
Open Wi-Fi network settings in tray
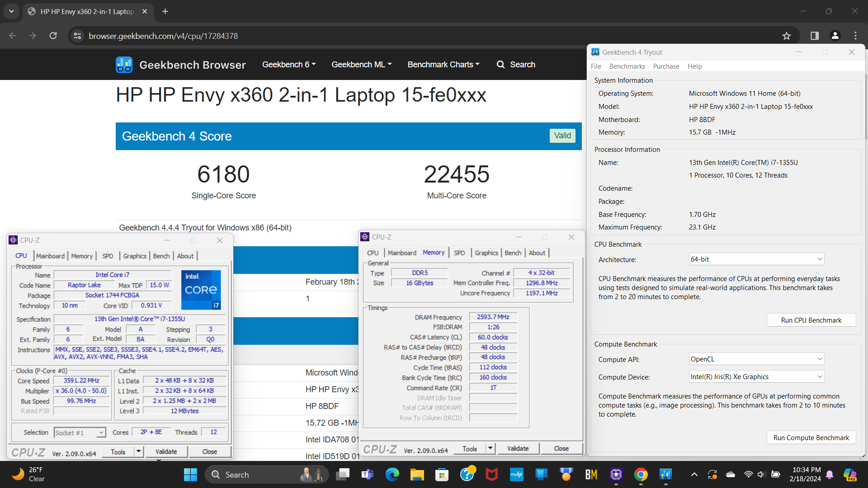click(x=748, y=474)
